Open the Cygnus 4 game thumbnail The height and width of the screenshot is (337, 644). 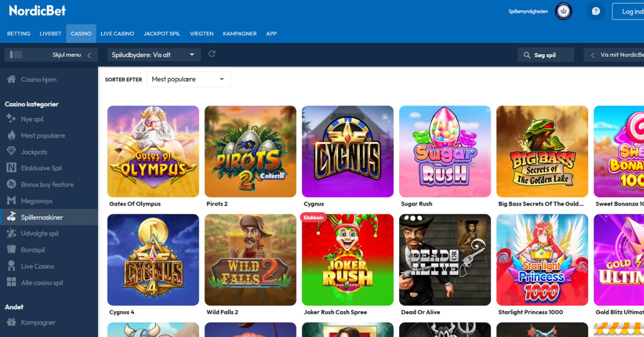pos(153,260)
